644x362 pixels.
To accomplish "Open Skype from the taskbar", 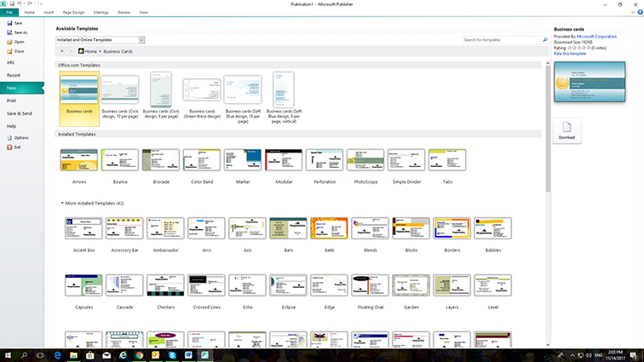I will coord(172,355).
